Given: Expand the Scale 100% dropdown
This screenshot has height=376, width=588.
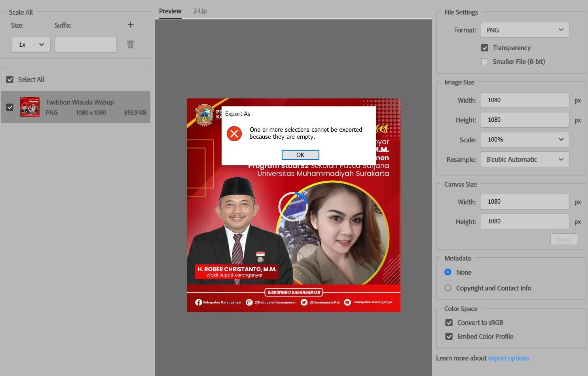Looking at the screenshot, I should click(525, 140).
